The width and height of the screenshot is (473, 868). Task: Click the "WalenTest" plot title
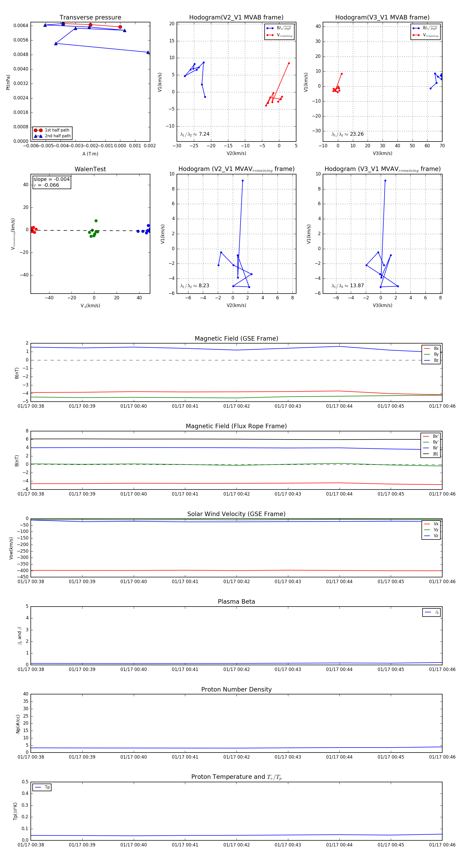tap(90, 169)
